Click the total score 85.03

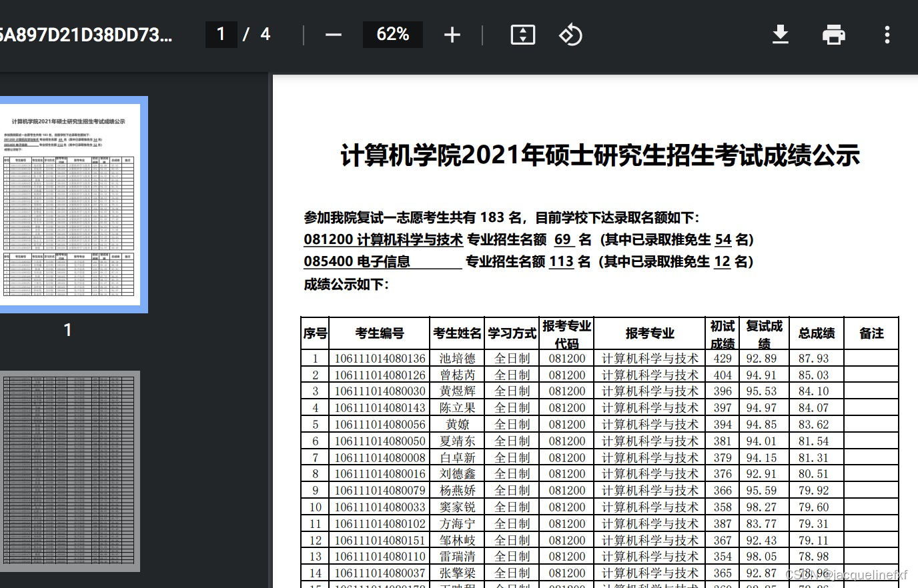[814, 375]
